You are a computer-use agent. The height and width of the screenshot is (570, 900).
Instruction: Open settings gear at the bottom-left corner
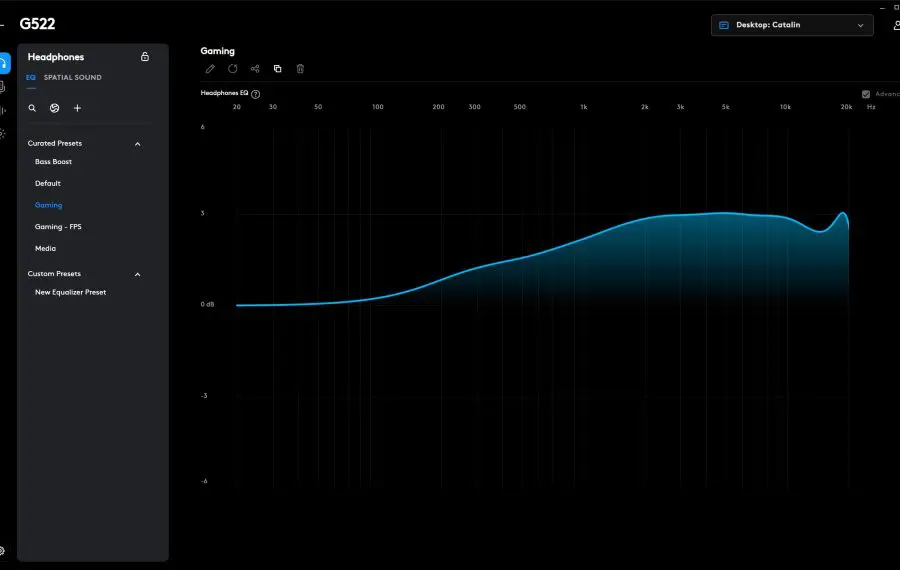[2, 550]
